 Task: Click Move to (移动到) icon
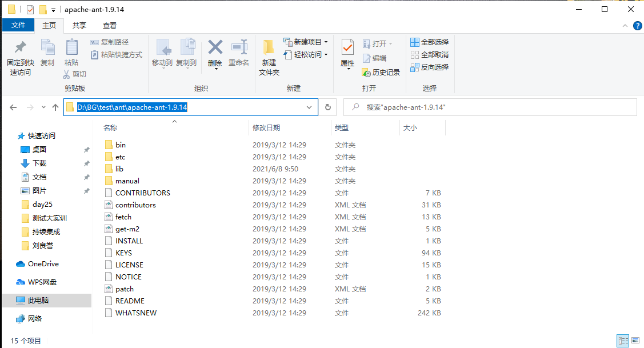(163, 47)
